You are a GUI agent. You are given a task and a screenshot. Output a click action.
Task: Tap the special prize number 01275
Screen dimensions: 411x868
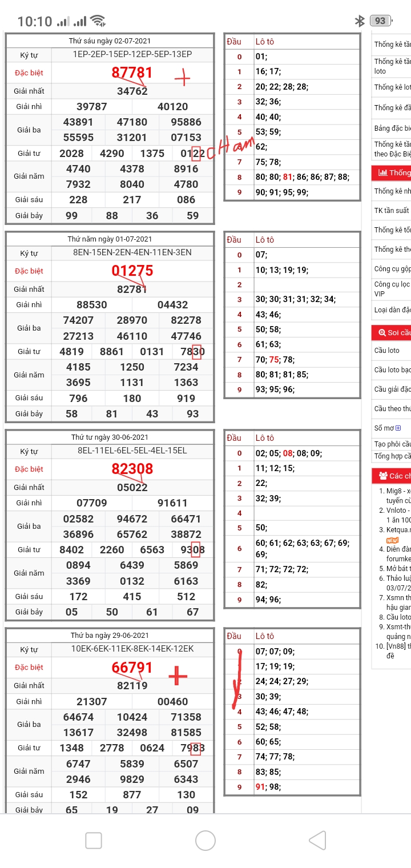(132, 271)
